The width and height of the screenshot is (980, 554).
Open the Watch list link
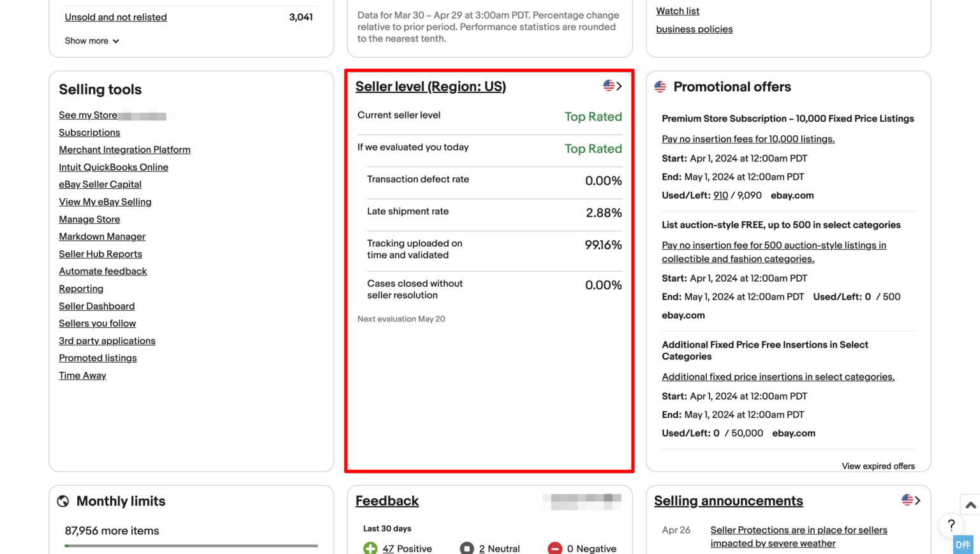[678, 11]
